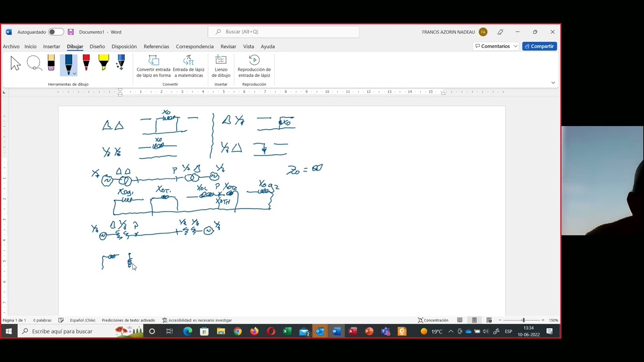This screenshot has height=362, width=644.
Task: Start Reproducción de entrada de lápiz
Action: (254, 66)
